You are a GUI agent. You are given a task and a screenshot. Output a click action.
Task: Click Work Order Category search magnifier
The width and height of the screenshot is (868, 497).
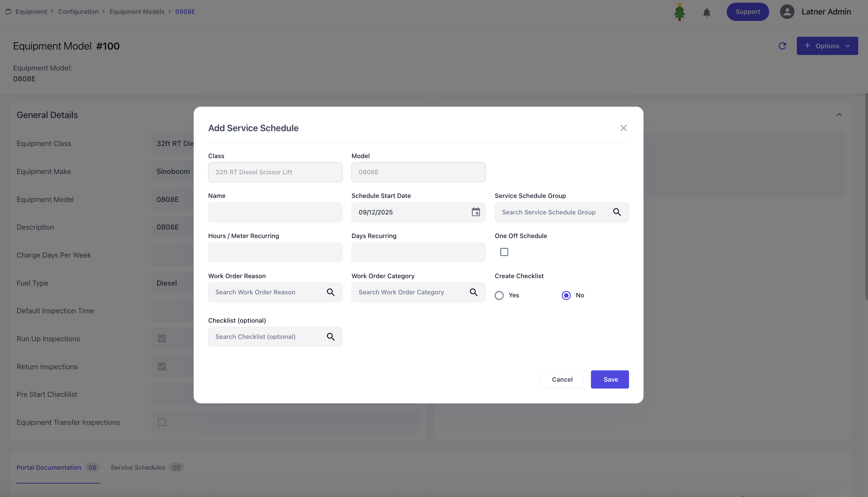point(473,292)
